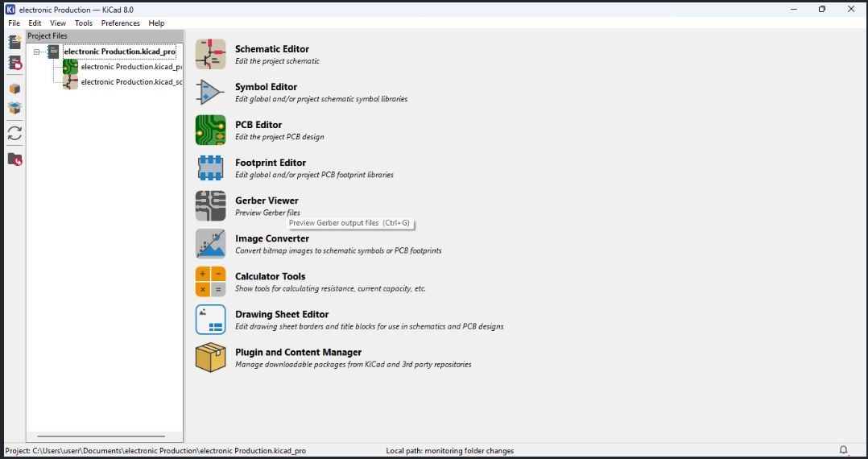The height and width of the screenshot is (459, 868).
Task: Select electronic Production.kicad_pcb file row
Action: (132, 67)
